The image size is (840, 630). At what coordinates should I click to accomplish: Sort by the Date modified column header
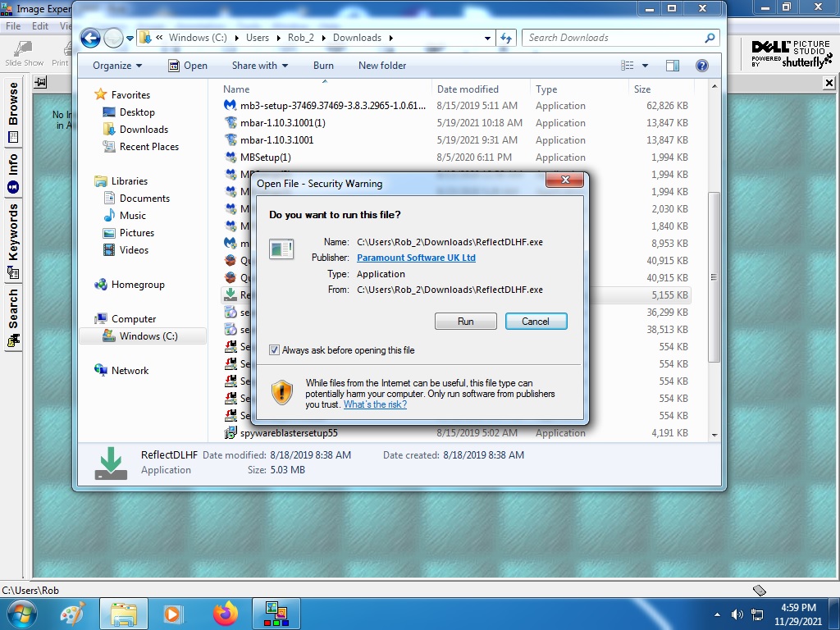pyautogui.click(x=481, y=89)
